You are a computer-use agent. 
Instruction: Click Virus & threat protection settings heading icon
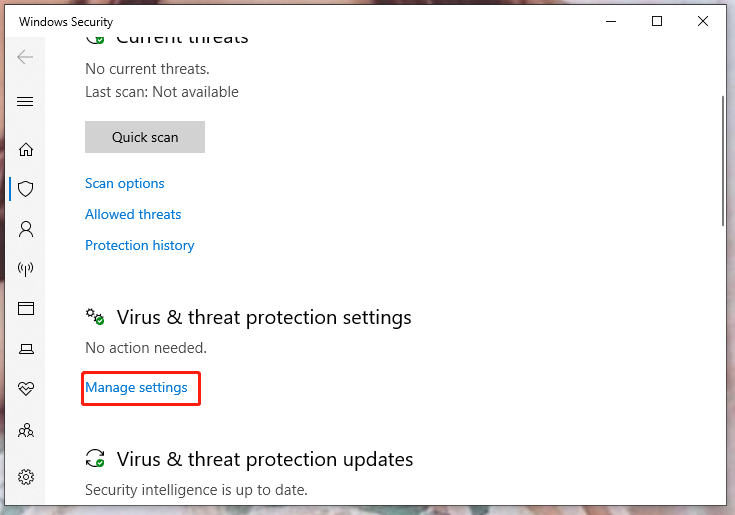(x=95, y=317)
